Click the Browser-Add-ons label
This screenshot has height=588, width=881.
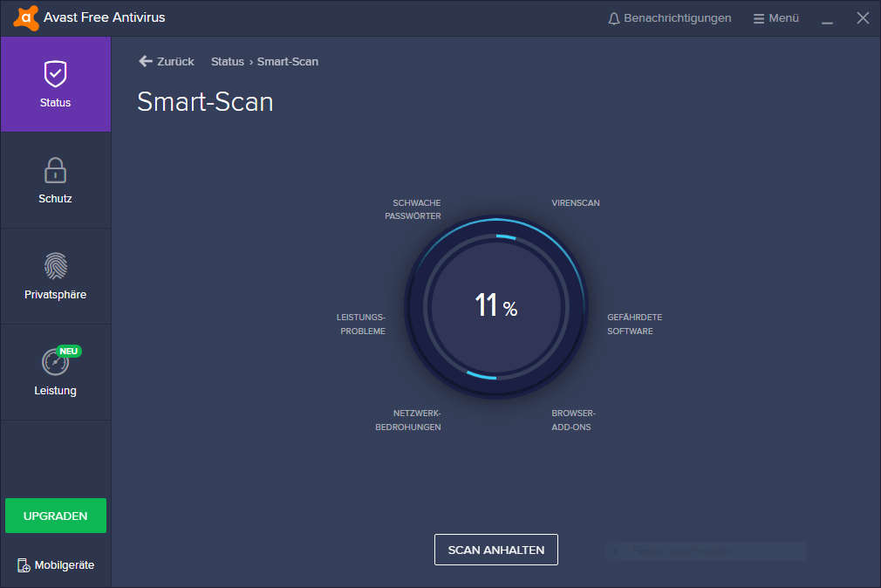[573, 420]
